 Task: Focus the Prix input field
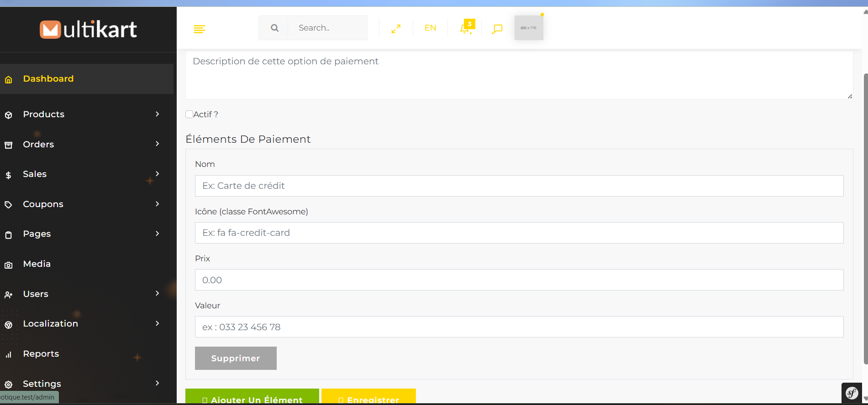coord(519,280)
